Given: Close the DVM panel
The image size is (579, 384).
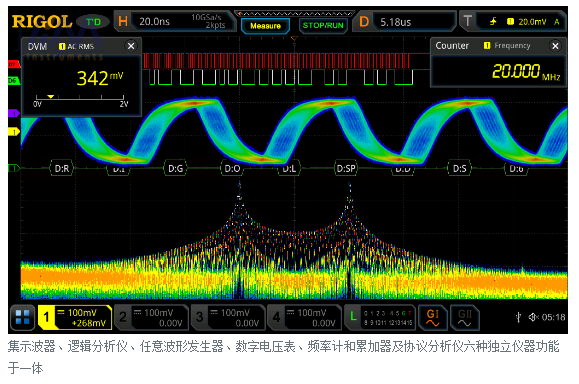Looking at the screenshot, I should click(131, 46).
